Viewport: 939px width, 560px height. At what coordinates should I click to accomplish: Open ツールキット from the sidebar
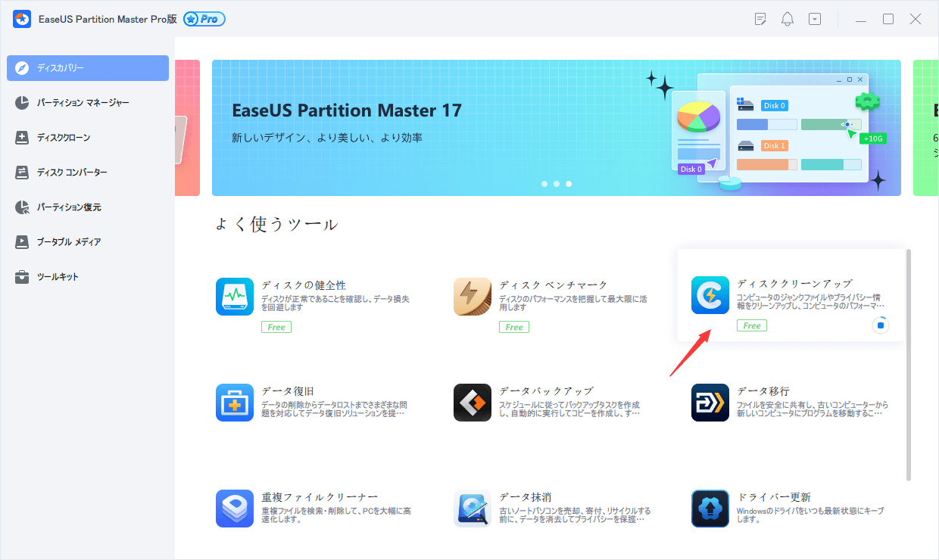click(x=88, y=277)
